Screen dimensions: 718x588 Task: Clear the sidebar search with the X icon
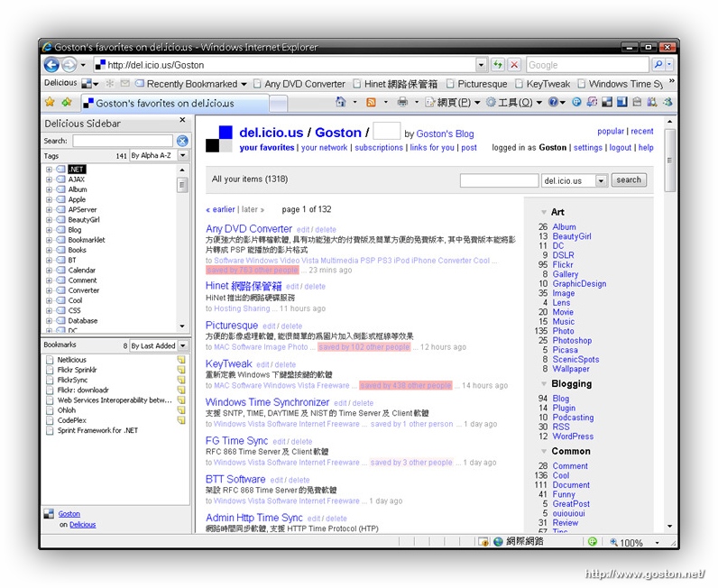(x=182, y=141)
